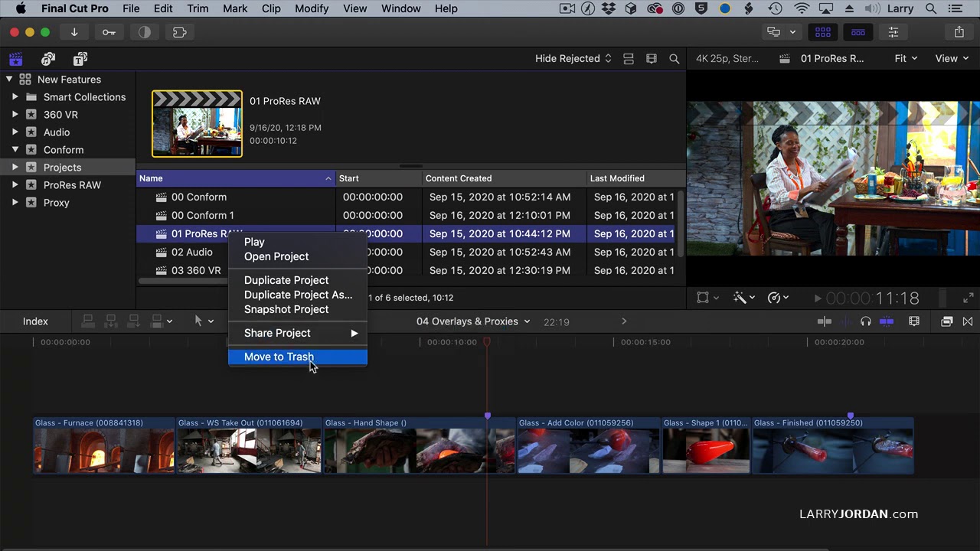Show the transitions browser icon
980x551 pixels.
968,321
